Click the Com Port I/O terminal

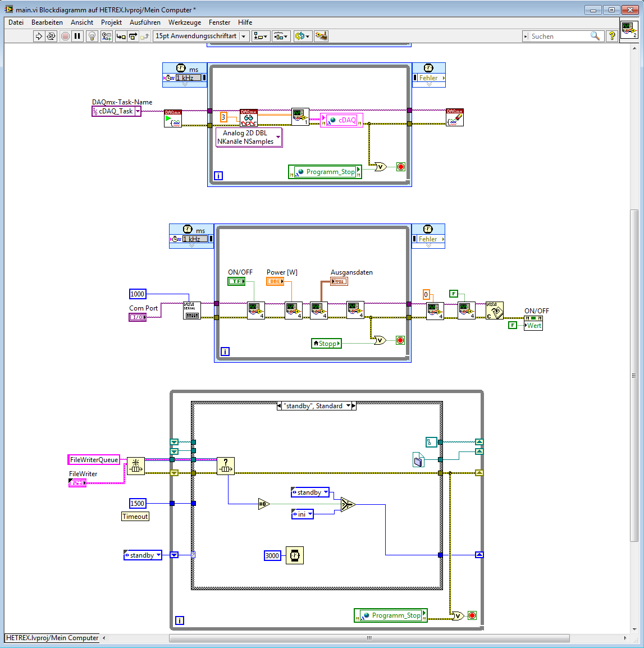coord(138,317)
